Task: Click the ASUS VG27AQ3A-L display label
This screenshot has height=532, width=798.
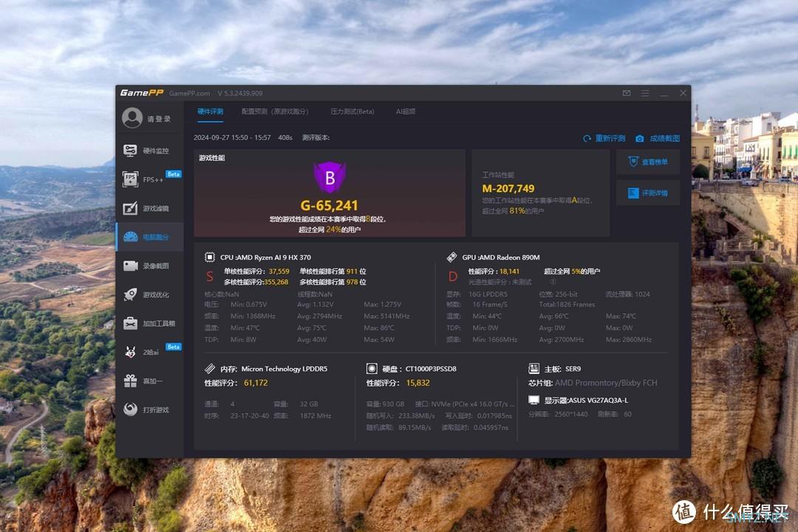Action: pos(599,400)
